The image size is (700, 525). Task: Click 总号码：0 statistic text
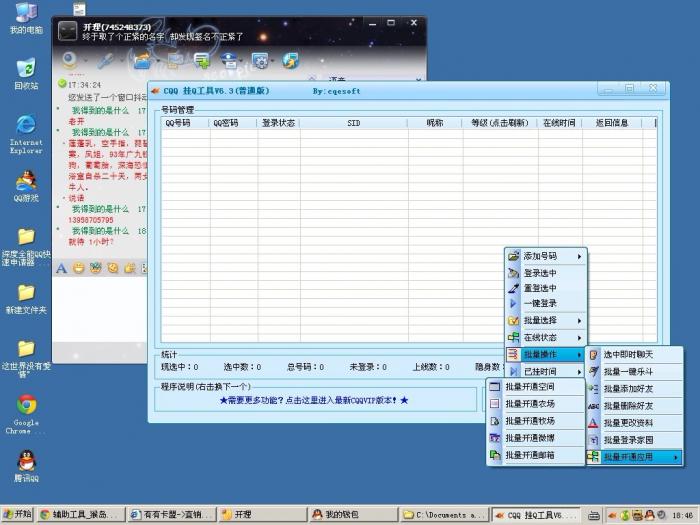(305, 367)
